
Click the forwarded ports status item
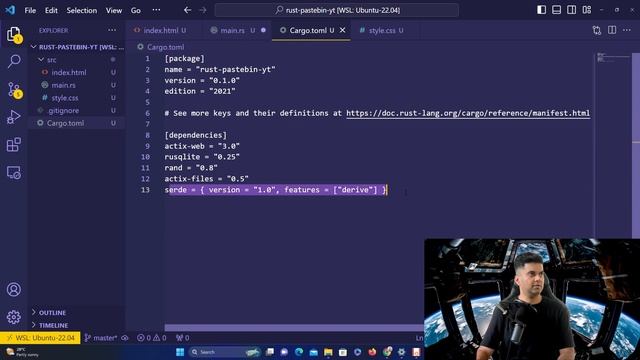(182, 338)
